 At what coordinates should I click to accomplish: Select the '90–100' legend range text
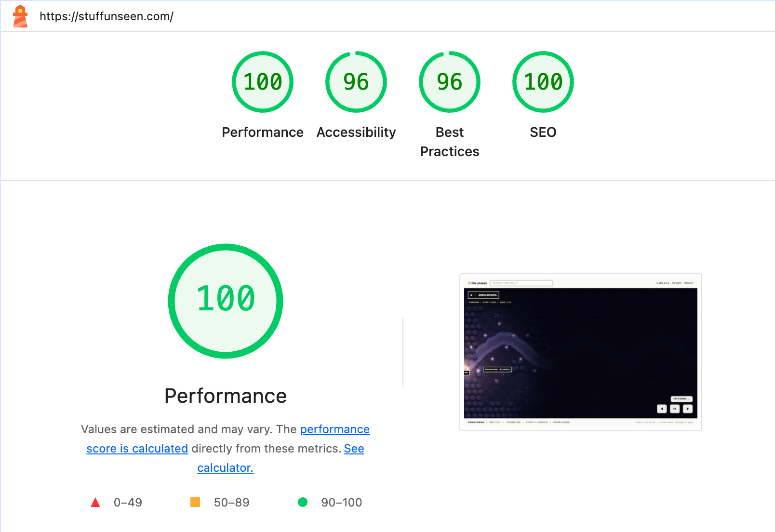(342, 503)
